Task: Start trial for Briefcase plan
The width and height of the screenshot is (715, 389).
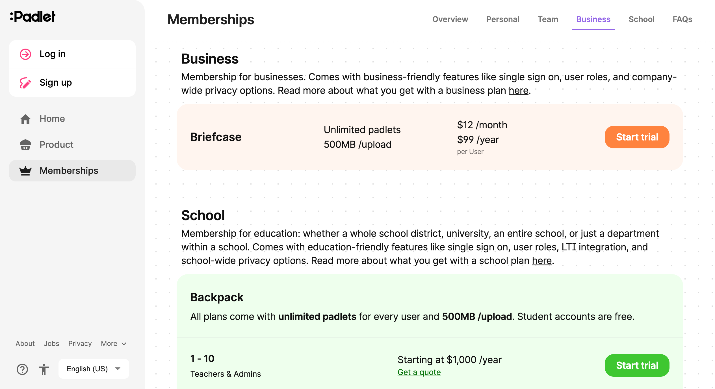Action: [637, 137]
